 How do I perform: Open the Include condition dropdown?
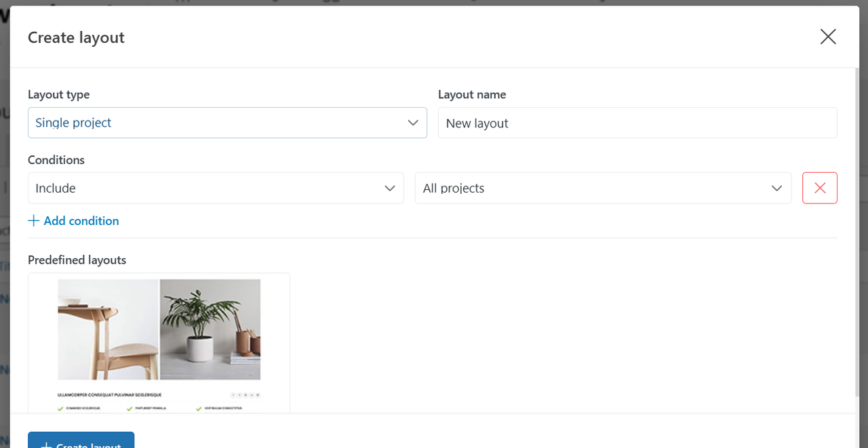pyautogui.click(x=216, y=188)
